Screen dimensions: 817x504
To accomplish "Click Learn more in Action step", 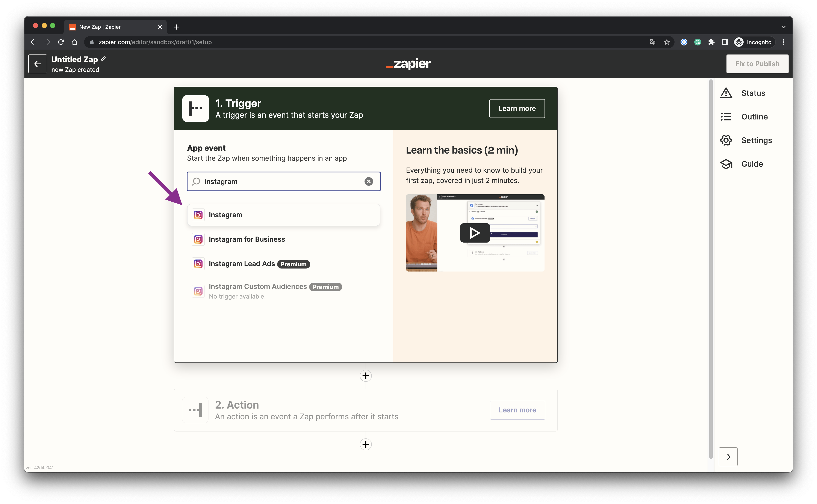I will 517,410.
